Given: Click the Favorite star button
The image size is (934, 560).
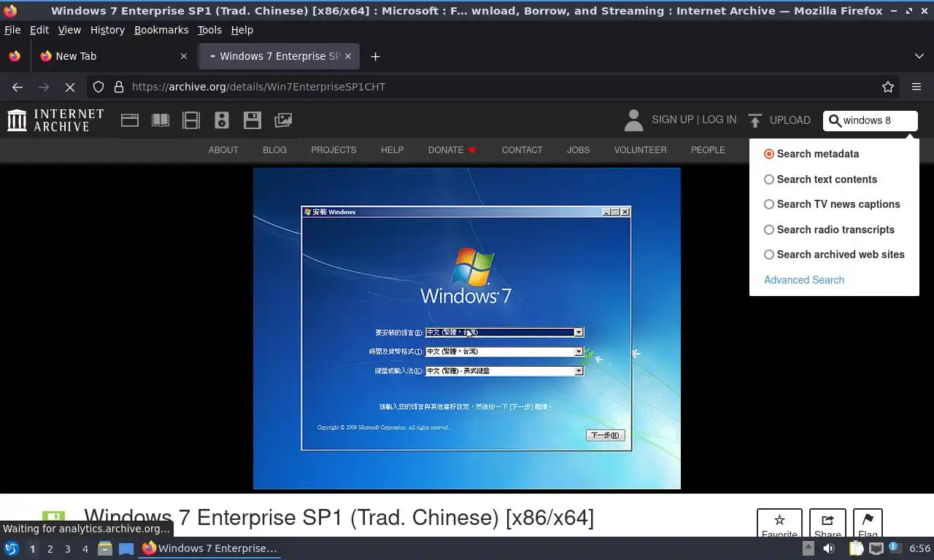Looking at the screenshot, I should pos(779,524).
